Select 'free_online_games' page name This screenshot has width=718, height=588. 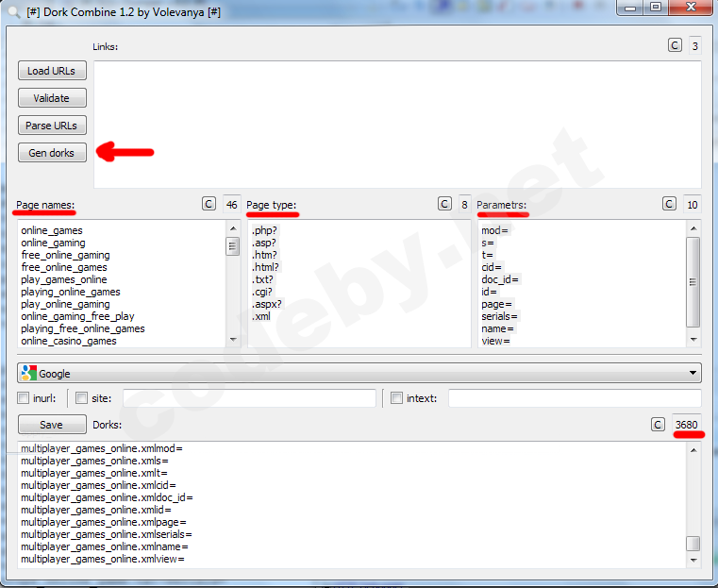[x=64, y=267]
